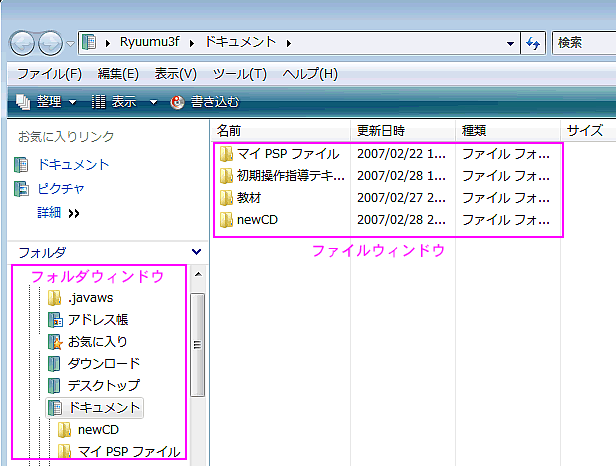
Task: Select ドキュメント in the address bar path
Action: [240, 42]
